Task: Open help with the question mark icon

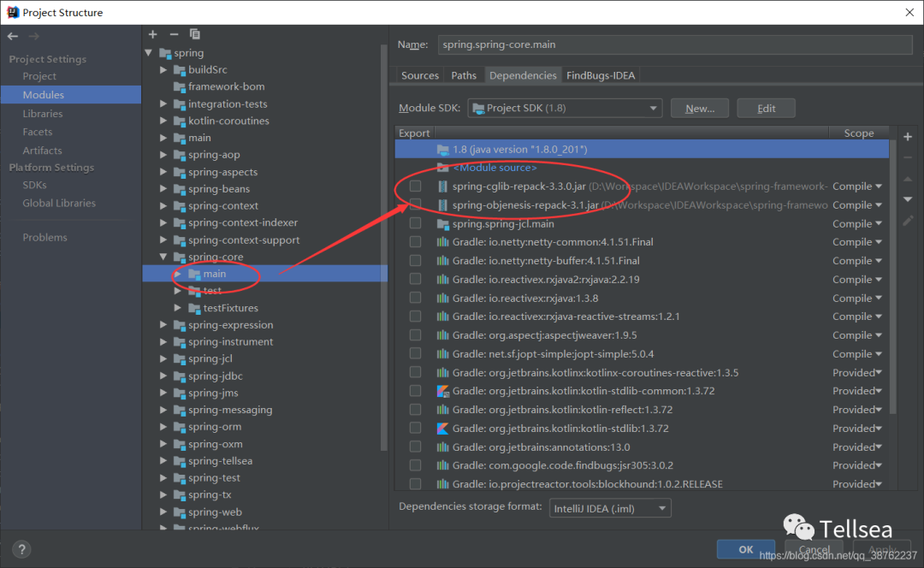Action: pos(21,549)
